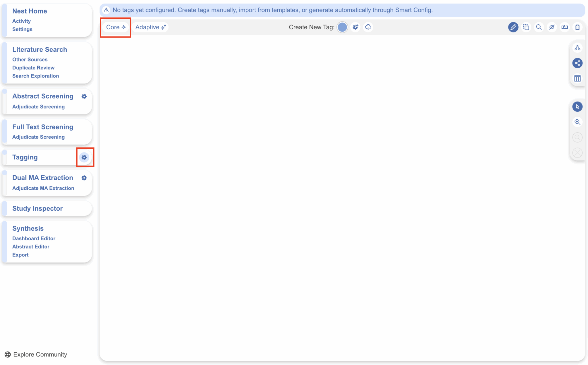Click the trash delete icon

[x=577, y=27]
